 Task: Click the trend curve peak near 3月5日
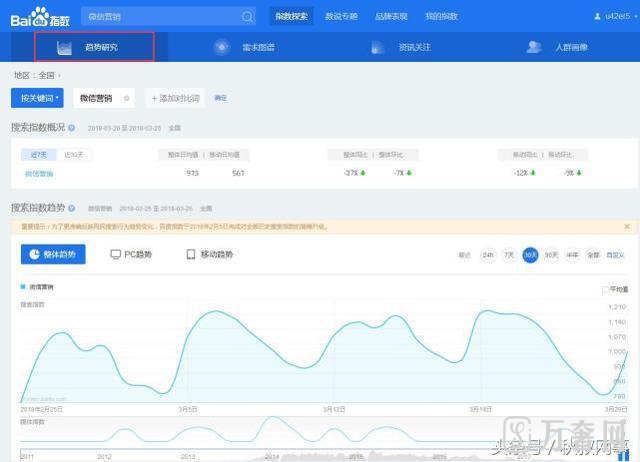215,311
